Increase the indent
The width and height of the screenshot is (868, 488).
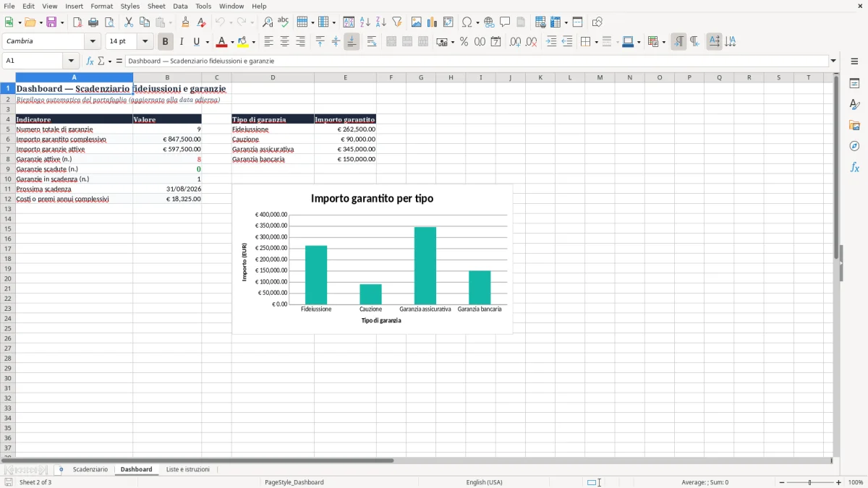coord(551,42)
